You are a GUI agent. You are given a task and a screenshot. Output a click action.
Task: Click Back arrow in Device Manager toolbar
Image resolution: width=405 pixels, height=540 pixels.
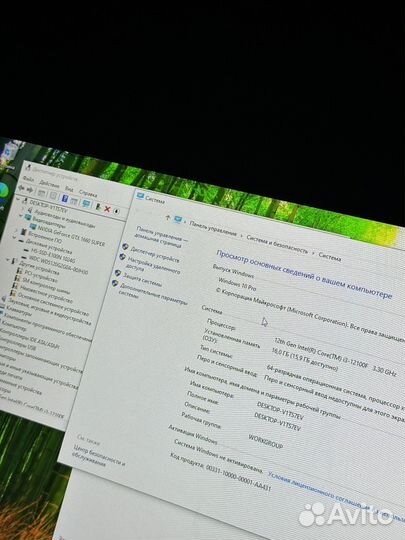[21, 188]
